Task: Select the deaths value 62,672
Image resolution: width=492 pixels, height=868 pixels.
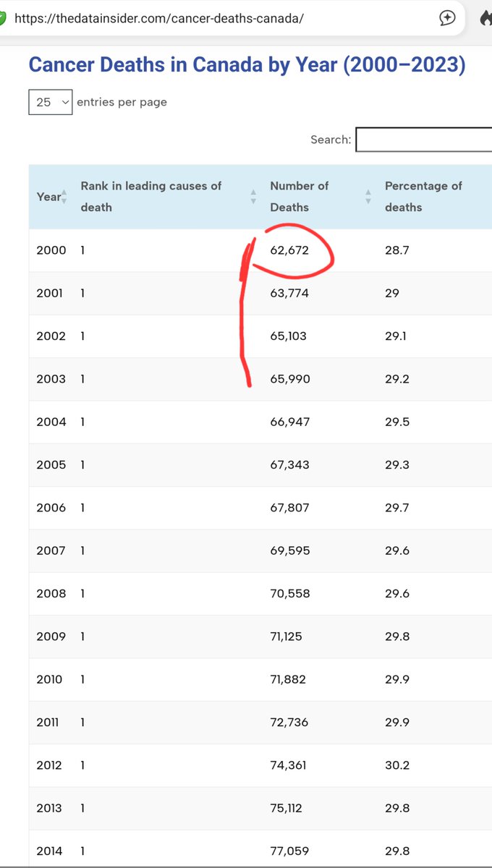Action: (289, 250)
